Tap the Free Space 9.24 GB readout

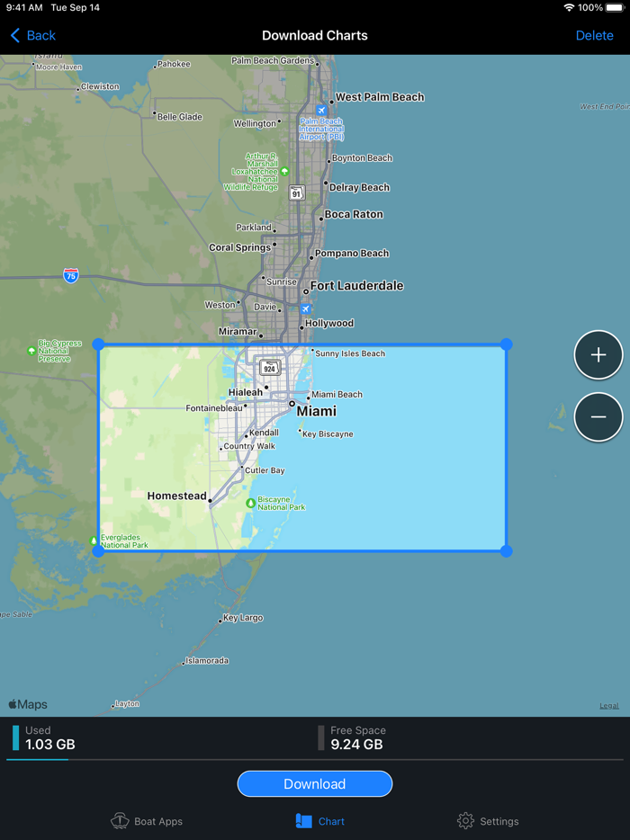[x=352, y=737]
